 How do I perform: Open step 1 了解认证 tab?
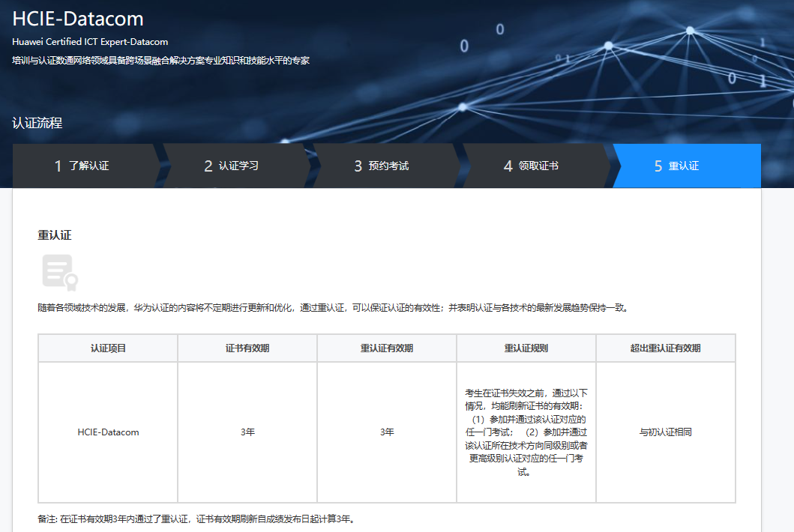(86, 166)
